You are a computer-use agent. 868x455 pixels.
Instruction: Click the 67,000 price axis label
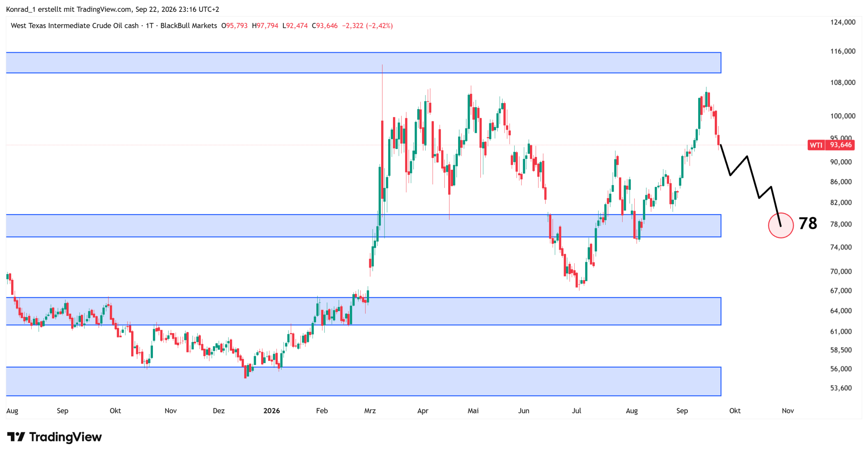click(841, 290)
